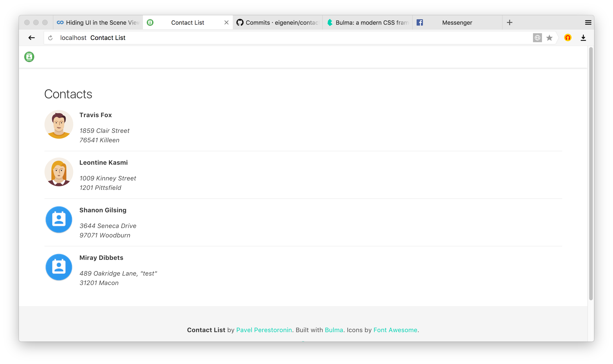Open the Pavel Perestoronin footer link
613x364 pixels.
(x=264, y=330)
